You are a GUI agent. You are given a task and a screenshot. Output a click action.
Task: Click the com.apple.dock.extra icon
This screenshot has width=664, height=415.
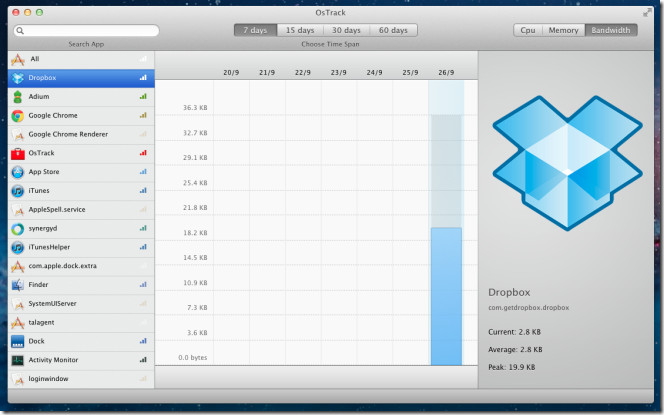pos(17,266)
